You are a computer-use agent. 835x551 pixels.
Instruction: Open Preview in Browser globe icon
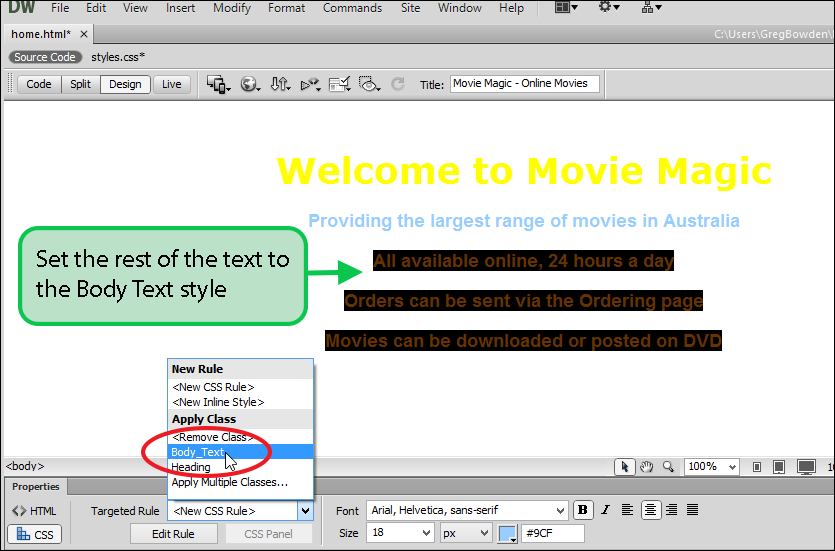coord(249,84)
